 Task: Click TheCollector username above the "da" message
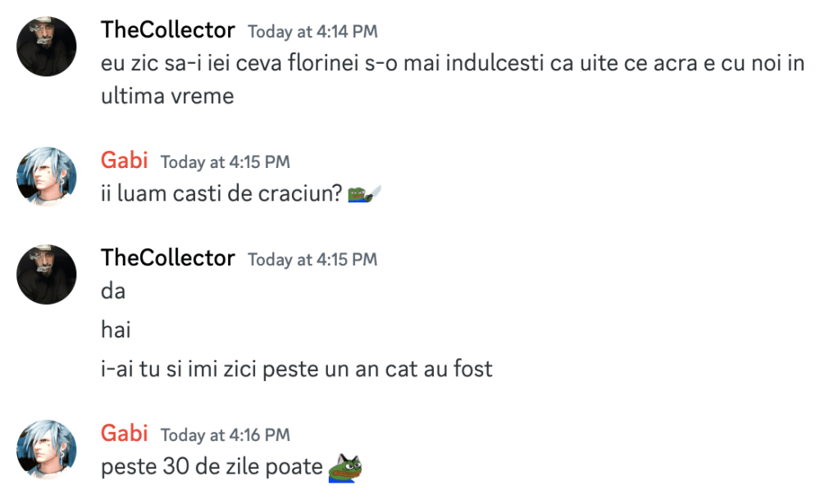pyautogui.click(x=167, y=259)
